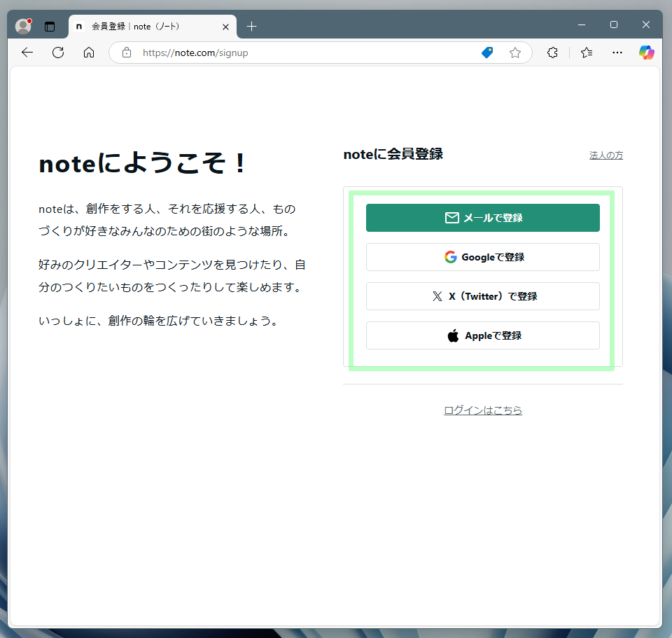The height and width of the screenshot is (638, 672).
Task: Open the Extensions puzzle icon
Action: pyautogui.click(x=552, y=53)
